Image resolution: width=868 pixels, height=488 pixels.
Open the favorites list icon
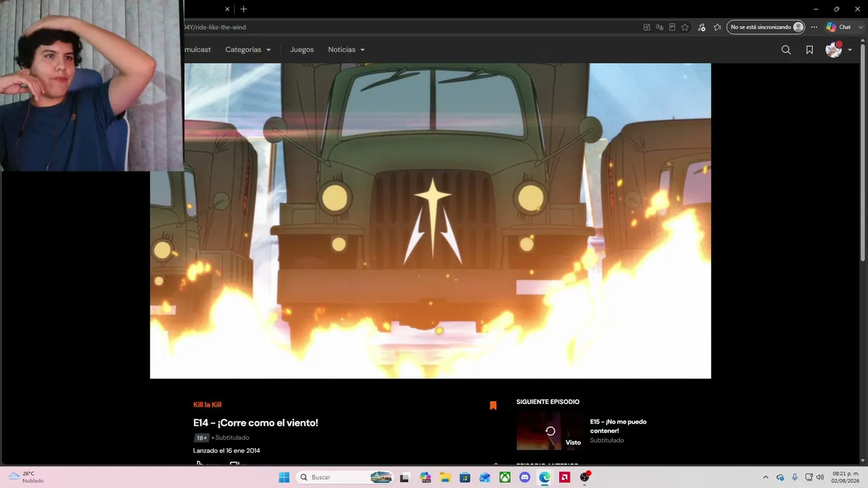(x=717, y=27)
